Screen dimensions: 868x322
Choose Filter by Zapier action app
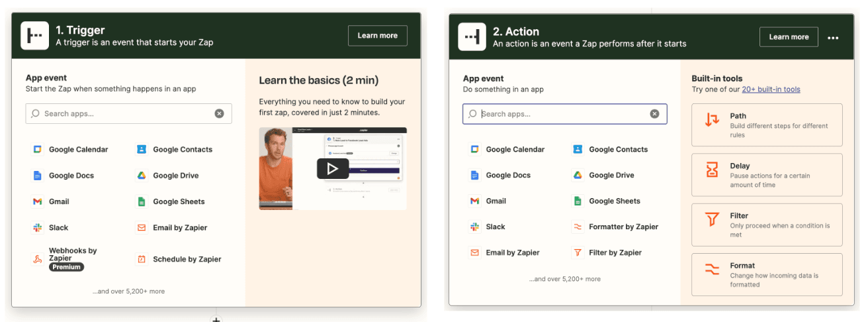[607, 252]
